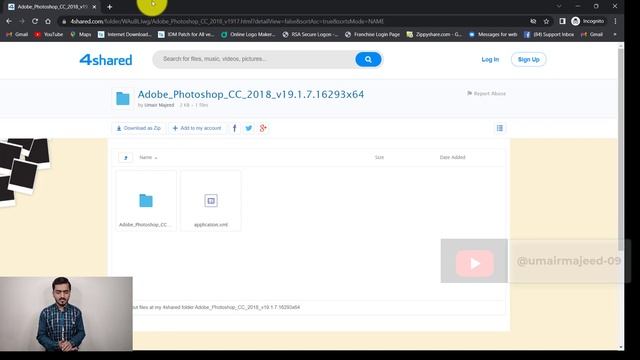Open the RSA Secure Logon bookmark
This screenshot has height=360, width=640.
(x=310, y=35)
